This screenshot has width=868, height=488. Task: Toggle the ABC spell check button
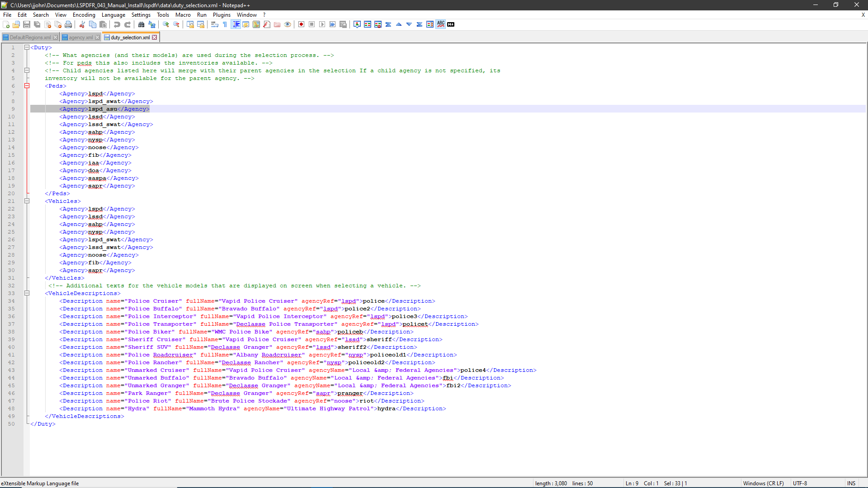tap(440, 24)
